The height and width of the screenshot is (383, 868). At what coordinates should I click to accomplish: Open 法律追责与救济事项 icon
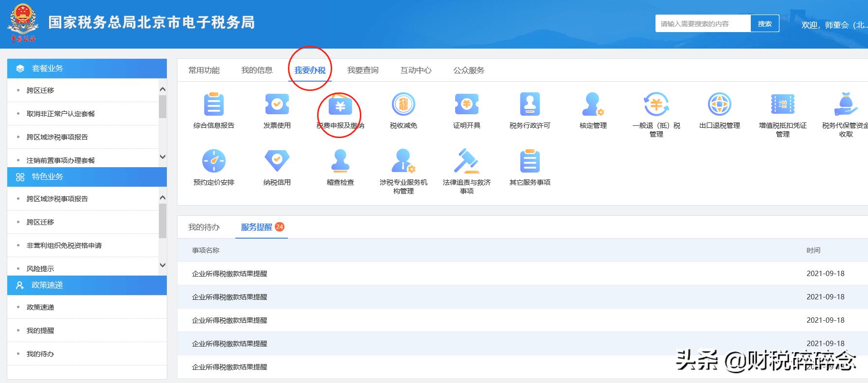tap(466, 161)
